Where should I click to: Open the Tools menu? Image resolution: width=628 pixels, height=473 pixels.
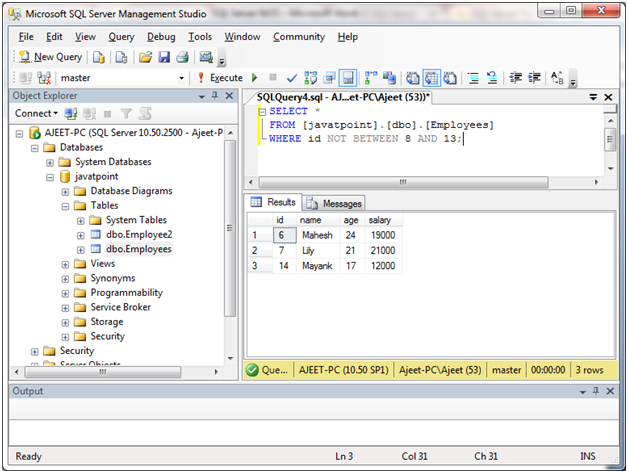pyautogui.click(x=200, y=37)
